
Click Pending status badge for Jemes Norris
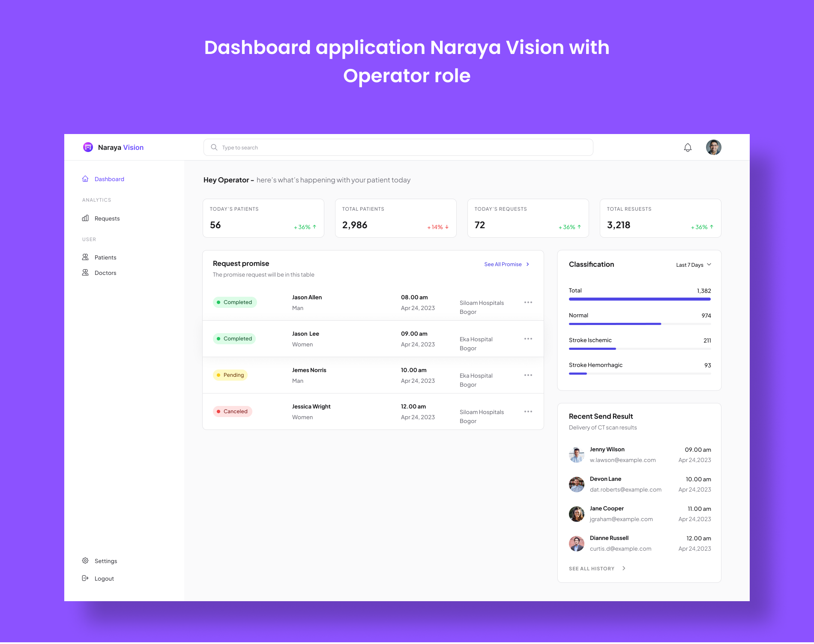tap(230, 375)
